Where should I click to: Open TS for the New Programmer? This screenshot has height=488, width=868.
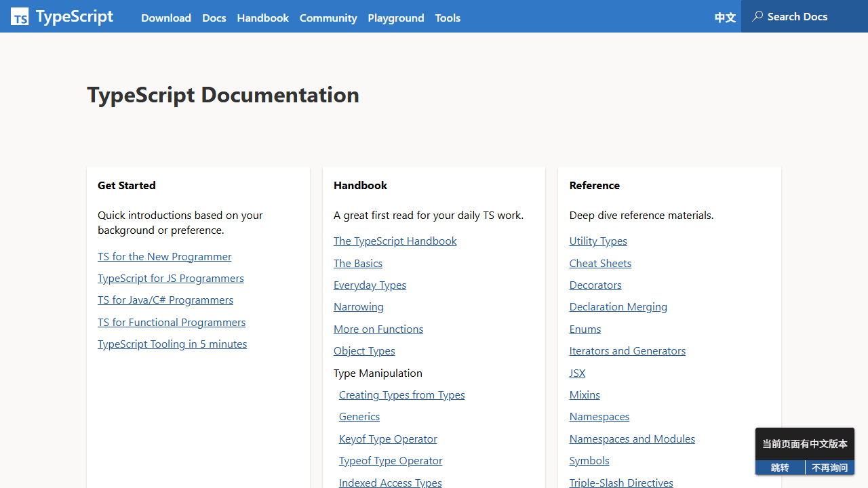click(x=165, y=256)
